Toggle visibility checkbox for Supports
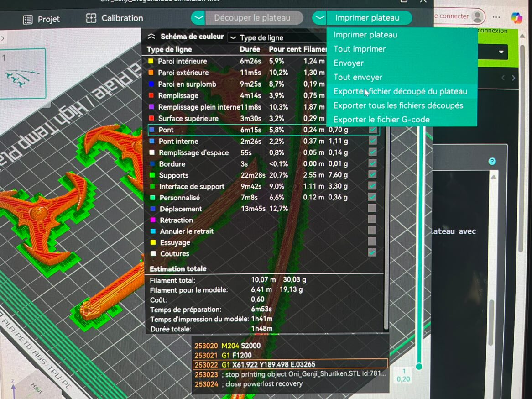Viewport: 532px width, 399px height. tap(372, 174)
